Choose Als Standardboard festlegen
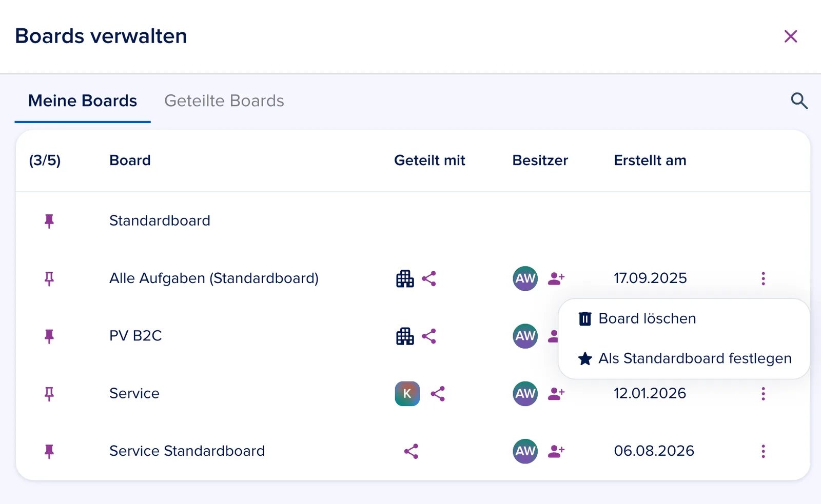 point(685,358)
